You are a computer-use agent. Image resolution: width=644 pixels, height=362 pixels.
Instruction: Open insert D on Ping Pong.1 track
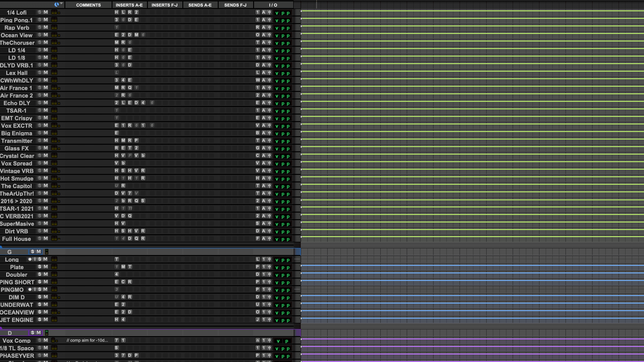[x=130, y=20]
